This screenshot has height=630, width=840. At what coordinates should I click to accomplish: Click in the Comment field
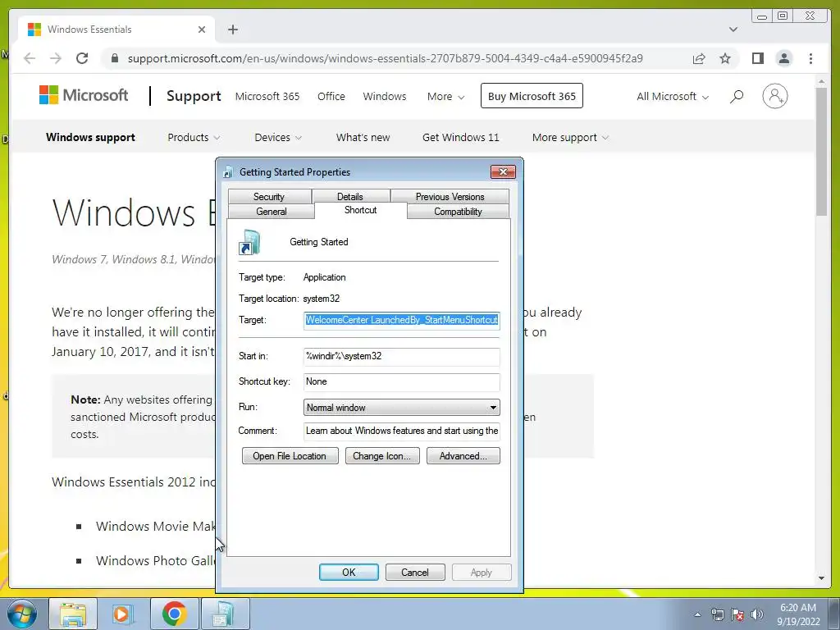pos(402,431)
